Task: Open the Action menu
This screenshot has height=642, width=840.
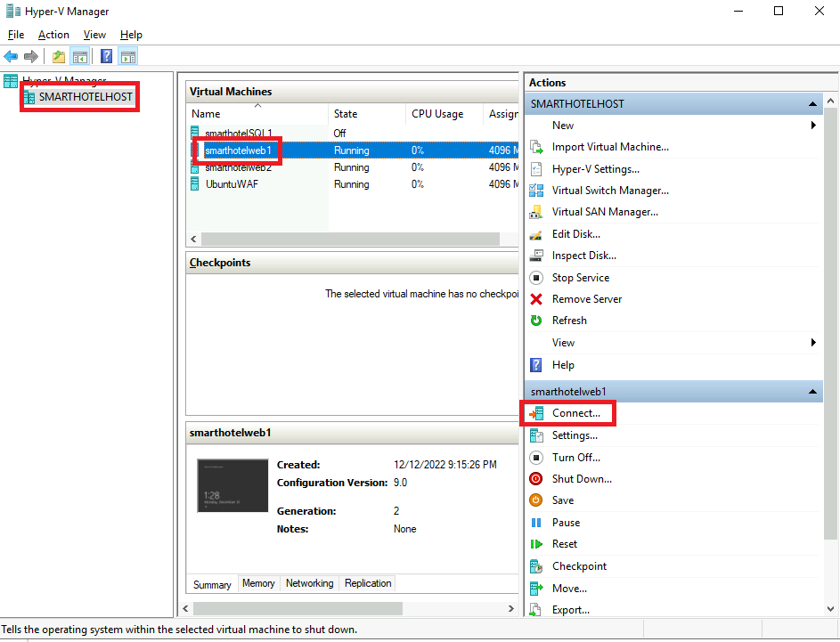Action: pos(53,35)
